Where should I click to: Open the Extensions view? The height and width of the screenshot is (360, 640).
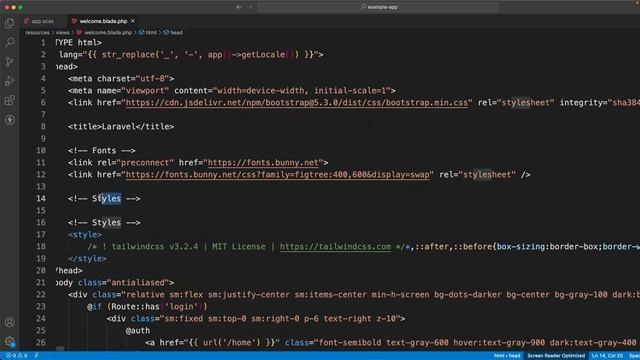(x=9, y=100)
